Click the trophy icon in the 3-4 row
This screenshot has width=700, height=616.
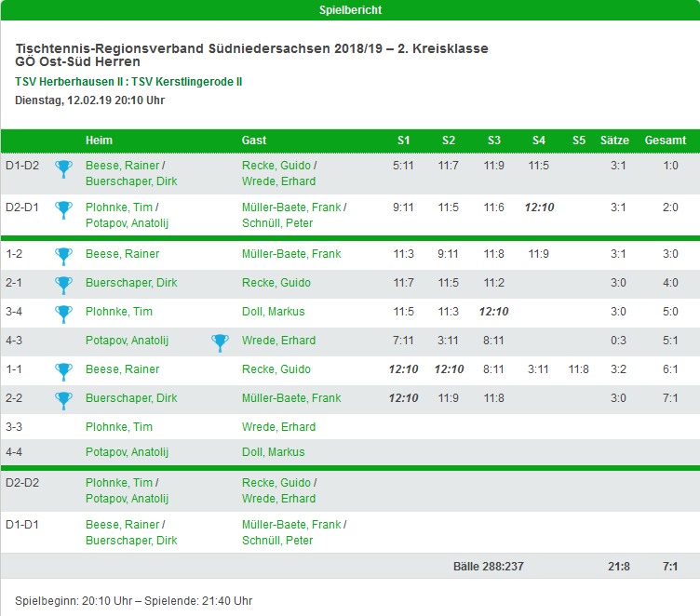click(x=63, y=315)
